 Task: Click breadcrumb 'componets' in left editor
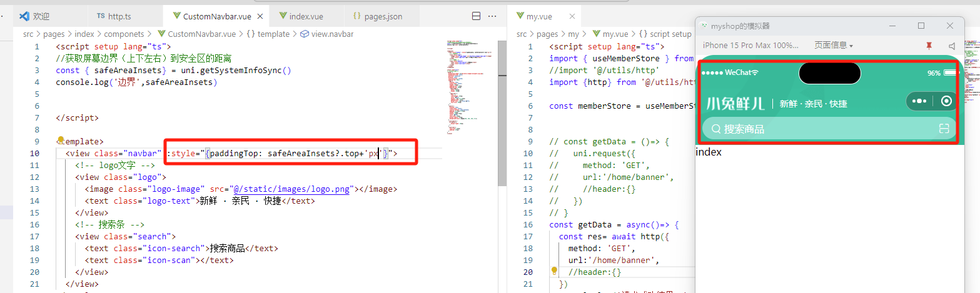pyautogui.click(x=124, y=34)
